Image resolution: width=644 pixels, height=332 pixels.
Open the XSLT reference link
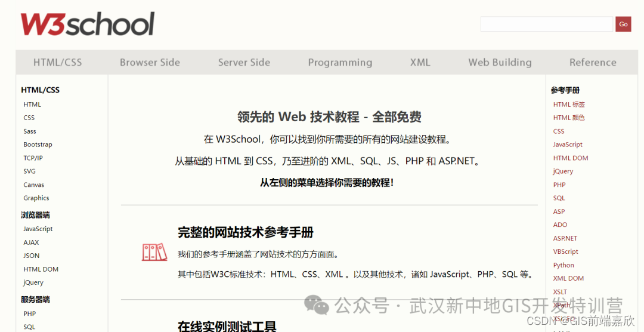(x=560, y=291)
